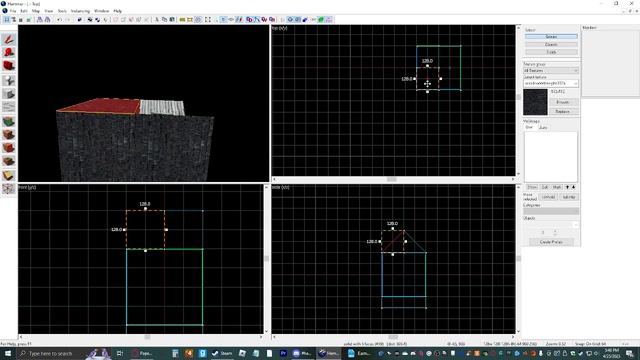
Task: Click the 'Snap: On Grid: 64' status text
Action: (590, 344)
